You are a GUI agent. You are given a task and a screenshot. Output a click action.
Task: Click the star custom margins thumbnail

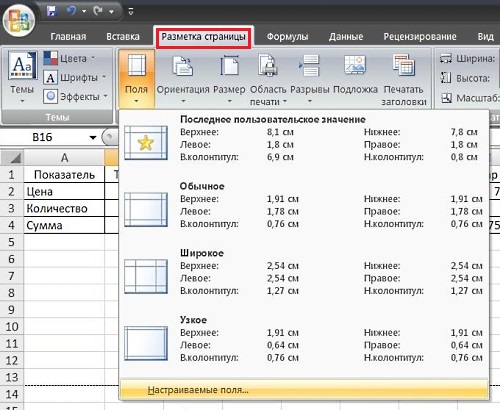(x=146, y=143)
